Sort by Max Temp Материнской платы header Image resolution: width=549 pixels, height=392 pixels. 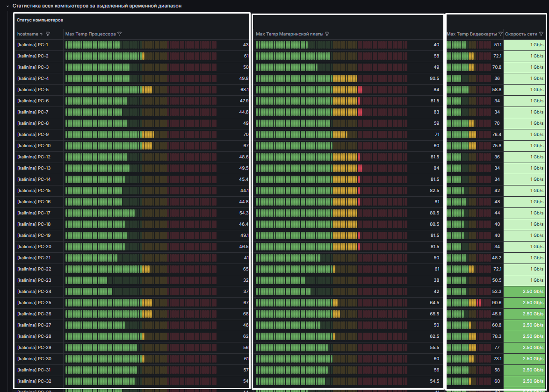[289, 34]
